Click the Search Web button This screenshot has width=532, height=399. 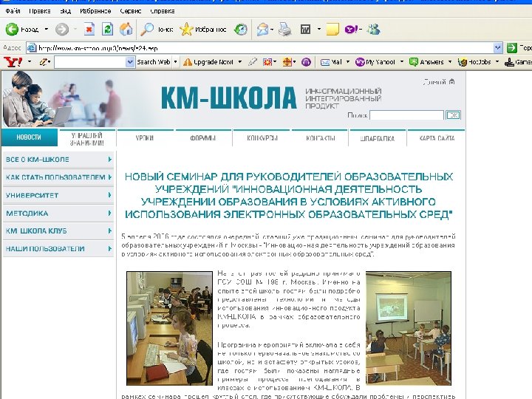154,62
